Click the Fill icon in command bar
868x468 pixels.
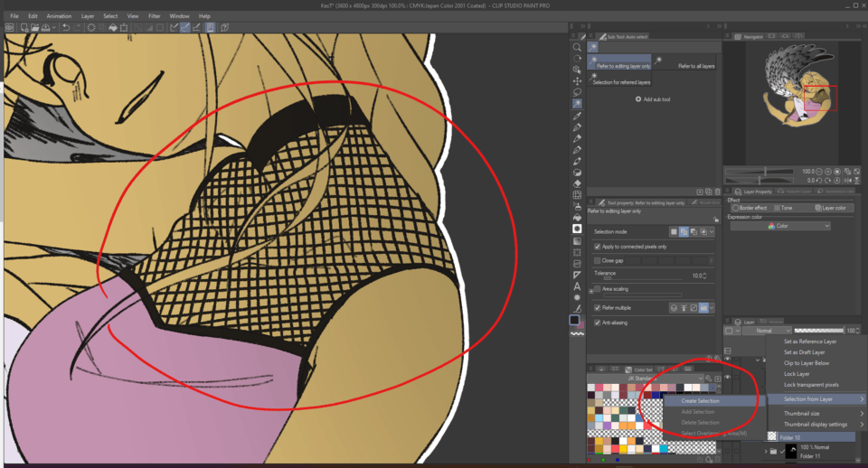[x=113, y=27]
